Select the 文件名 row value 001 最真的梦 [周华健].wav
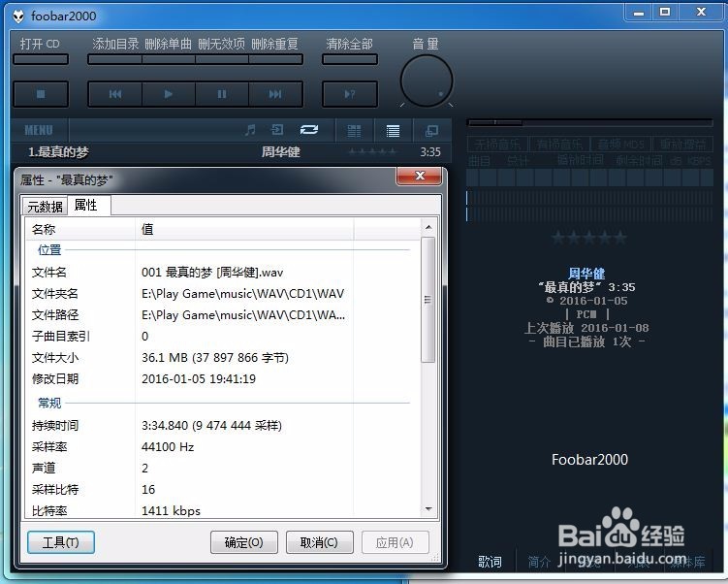Viewport: 728px width, 584px height. (212, 273)
